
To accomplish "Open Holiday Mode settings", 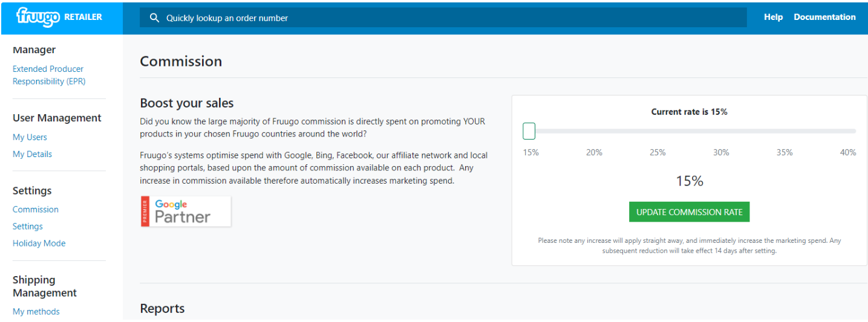I will 39,243.
